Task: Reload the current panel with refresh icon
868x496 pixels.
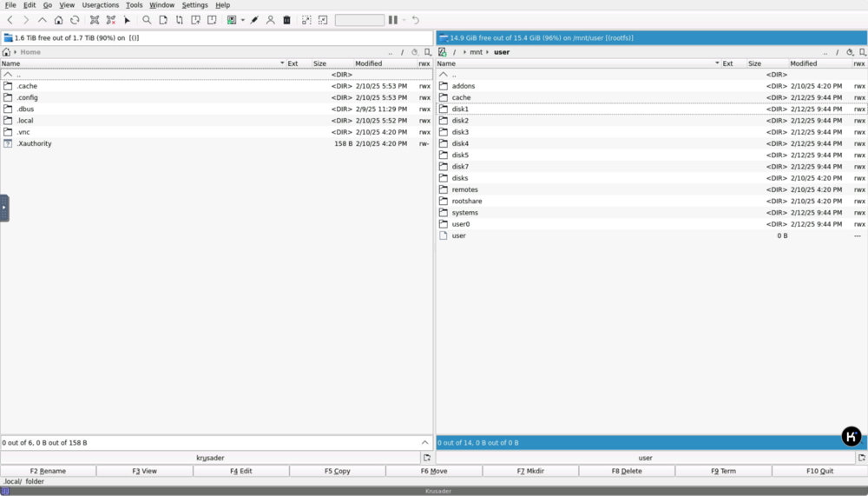Action: pos(75,20)
